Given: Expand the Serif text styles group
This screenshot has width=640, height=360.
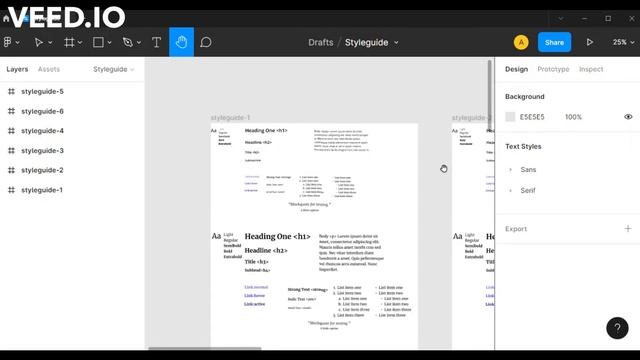Looking at the screenshot, I should pyautogui.click(x=510, y=190).
